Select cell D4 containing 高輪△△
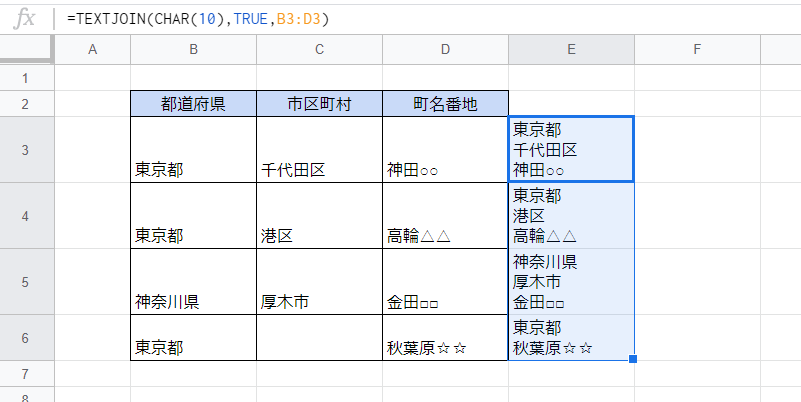 tap(445, 216)
